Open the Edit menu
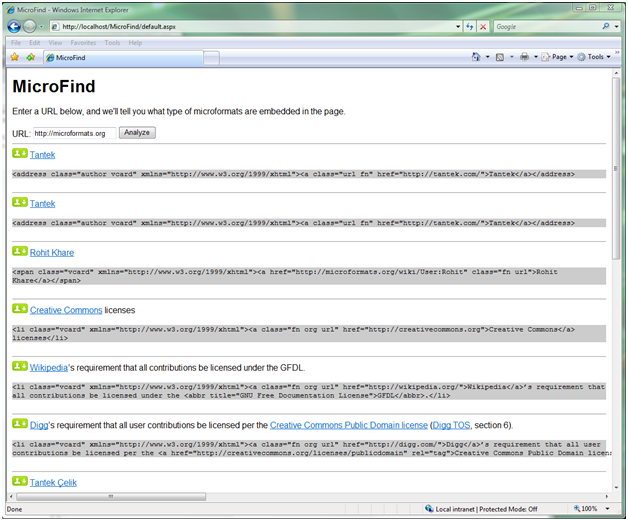Screen dimensions: 628x521 (34, 42)
